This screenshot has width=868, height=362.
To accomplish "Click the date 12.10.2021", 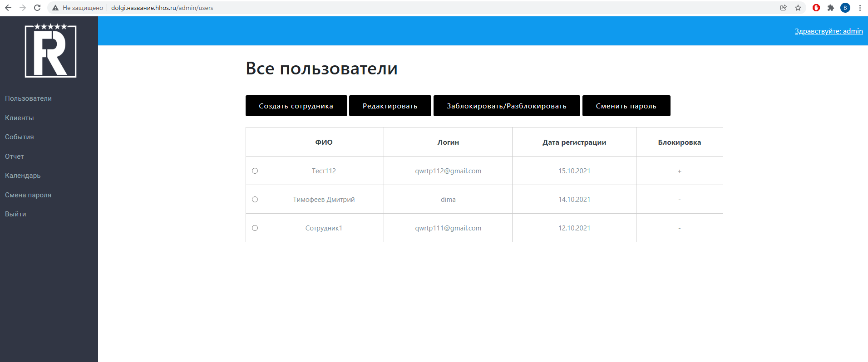I will coord(574,228).
